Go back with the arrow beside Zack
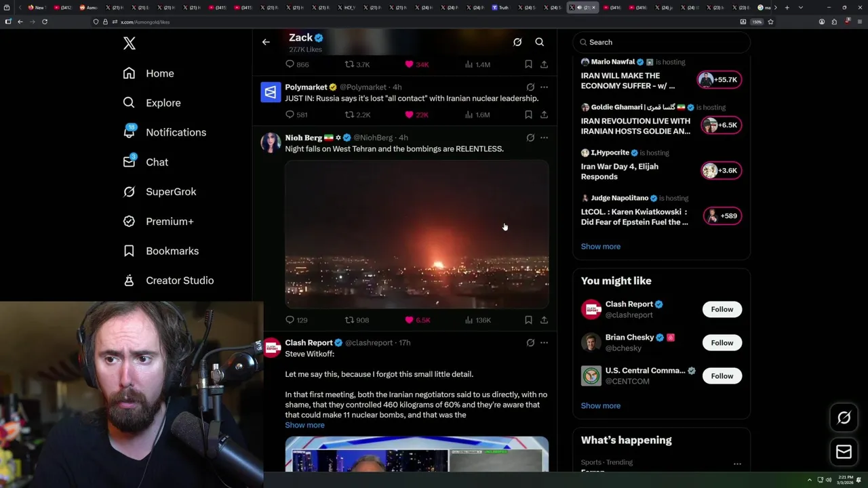Viewport: 868px width, 488px height. coord(266,42)
